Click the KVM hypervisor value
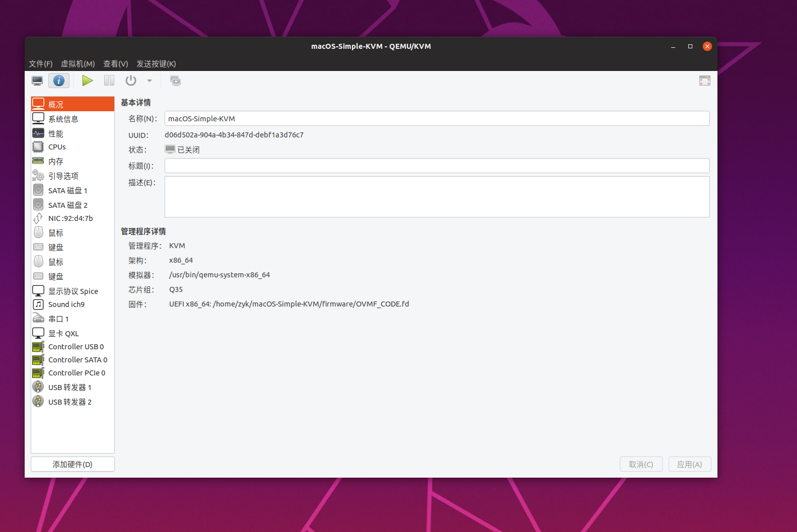This screenshot has height=532, width=797. 177,246
